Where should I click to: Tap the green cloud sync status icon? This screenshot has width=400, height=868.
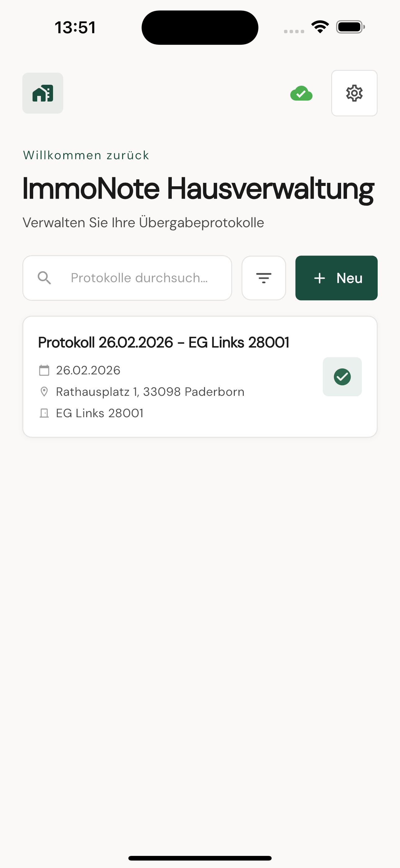[301, 94]
